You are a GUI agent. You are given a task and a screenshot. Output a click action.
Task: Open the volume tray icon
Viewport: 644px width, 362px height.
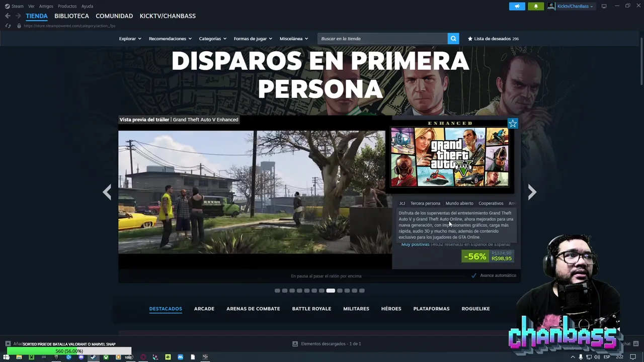click(x=597, y=357)
